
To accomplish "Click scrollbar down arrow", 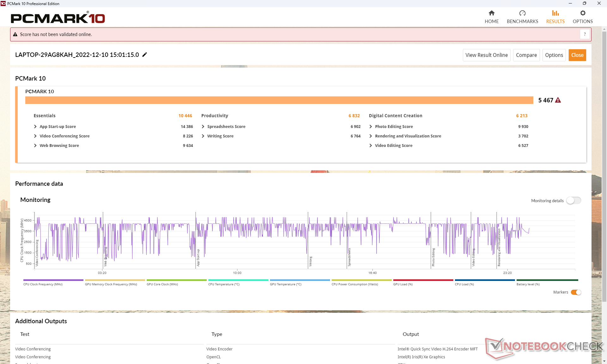I will tap(604, 361).
